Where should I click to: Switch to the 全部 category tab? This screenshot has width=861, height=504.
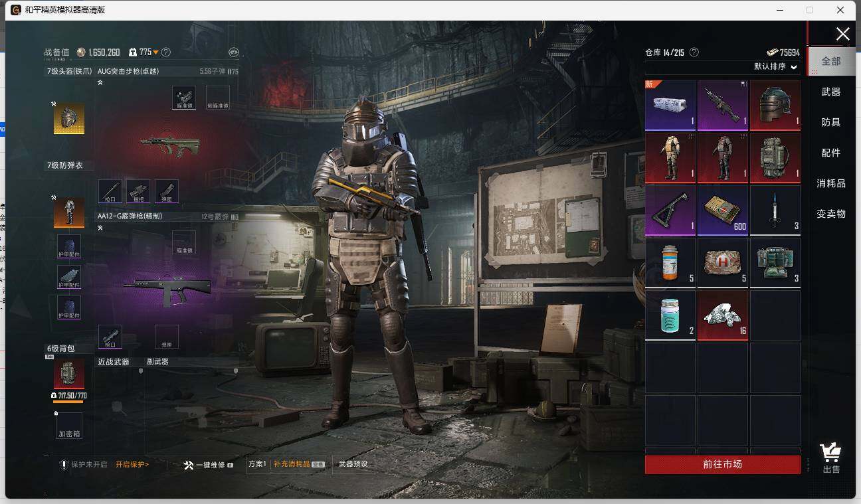pyautogui.click(x=831, y=61)
